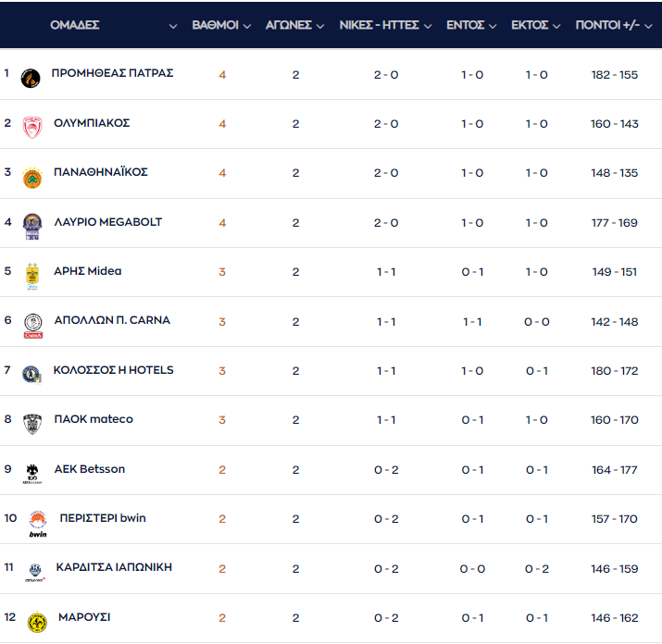The image size is (662, 644).
Task: Click the Apollon P. Carna logo
Action: pyautogui.click(x=33, y=326)
